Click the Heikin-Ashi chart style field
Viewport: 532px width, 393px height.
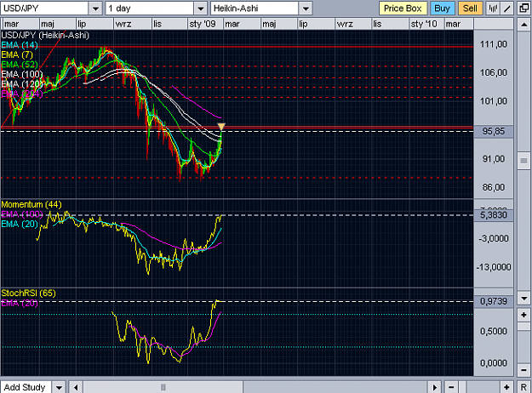pyautogui.click(x=255, y=9)
